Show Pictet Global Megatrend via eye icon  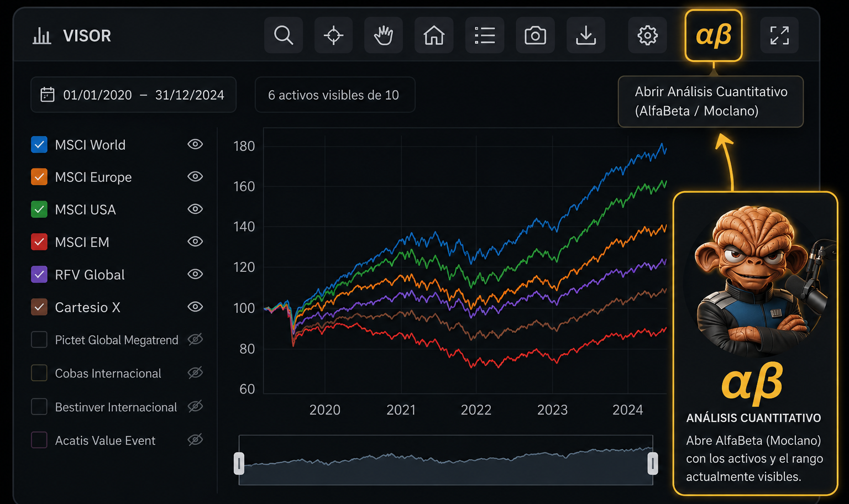[195, 339]
